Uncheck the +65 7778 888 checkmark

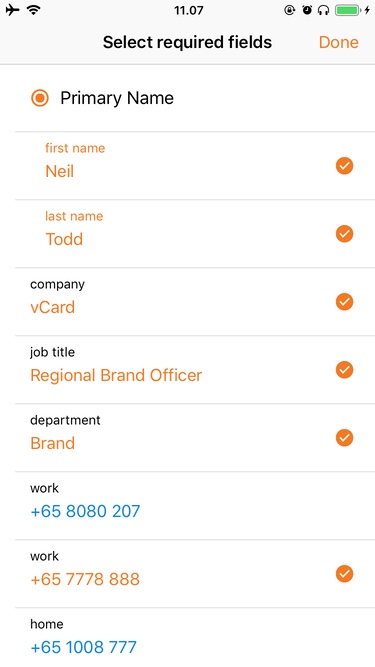[344, 574]
